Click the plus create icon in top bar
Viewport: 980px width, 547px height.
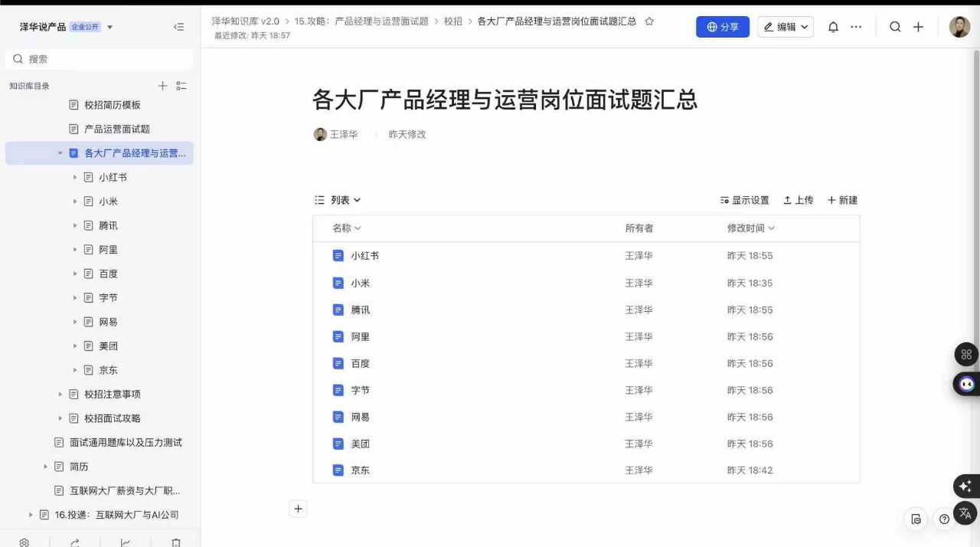coord(918,27)
